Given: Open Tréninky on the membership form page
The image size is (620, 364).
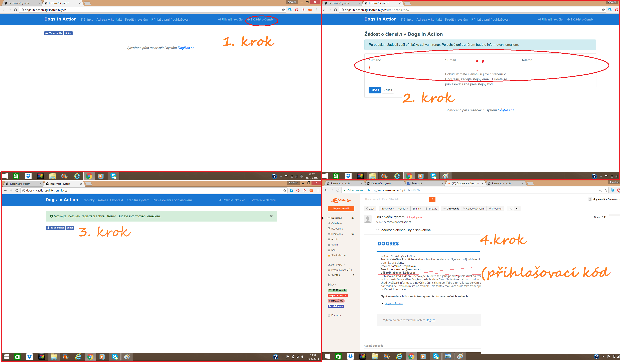Looking at the screenshot, I should (x=407, y=19).
